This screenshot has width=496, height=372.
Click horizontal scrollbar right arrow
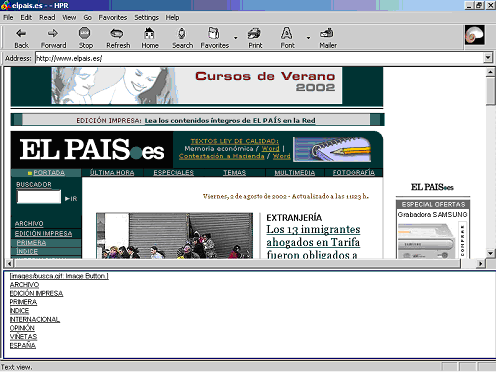pos(480,263)
